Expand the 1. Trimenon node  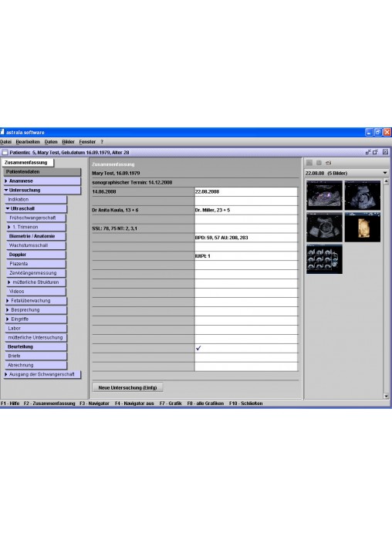click(x=9, y=227)
